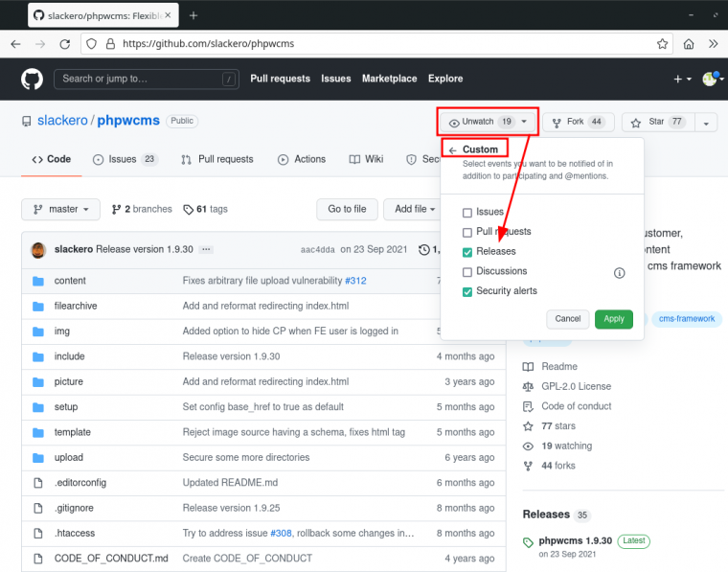Screen dimensions: 728x572
Task: Open the star lists dropdown arrow
Action: [706, 123]
